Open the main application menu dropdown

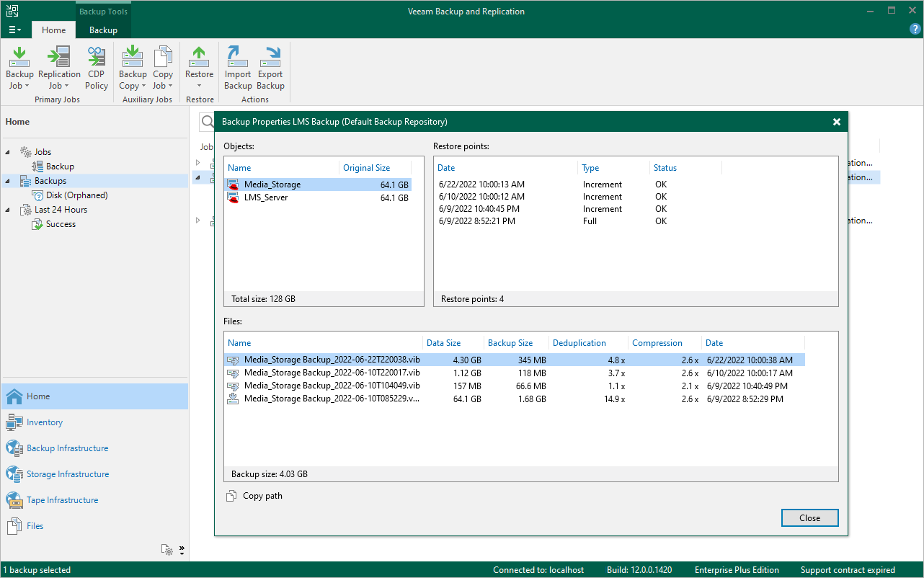15,30
